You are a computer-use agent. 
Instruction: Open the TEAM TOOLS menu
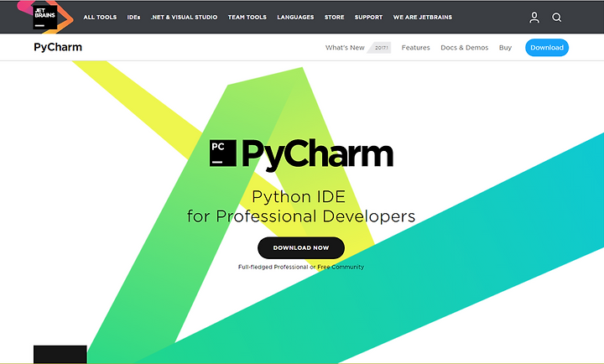point(247,18)
